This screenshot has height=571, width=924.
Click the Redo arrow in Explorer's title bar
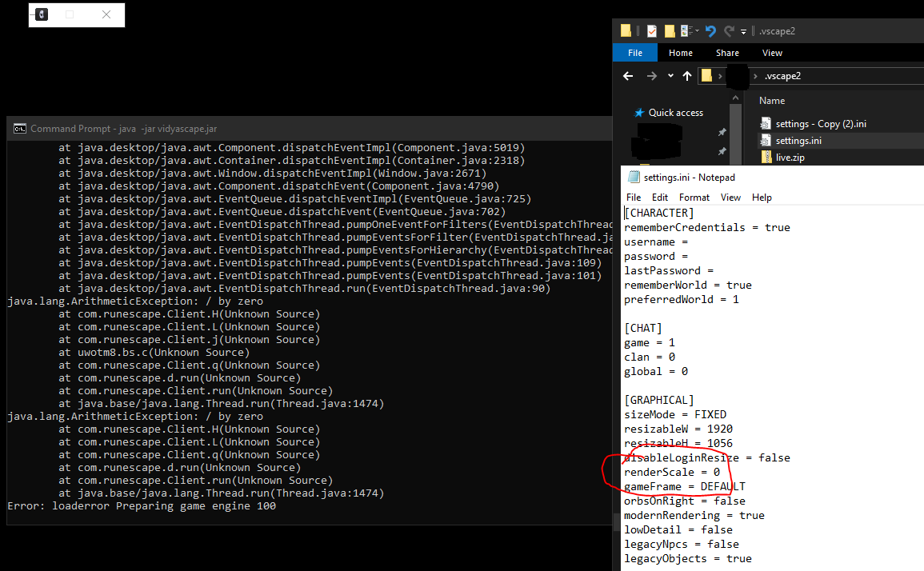click(728, 31)
